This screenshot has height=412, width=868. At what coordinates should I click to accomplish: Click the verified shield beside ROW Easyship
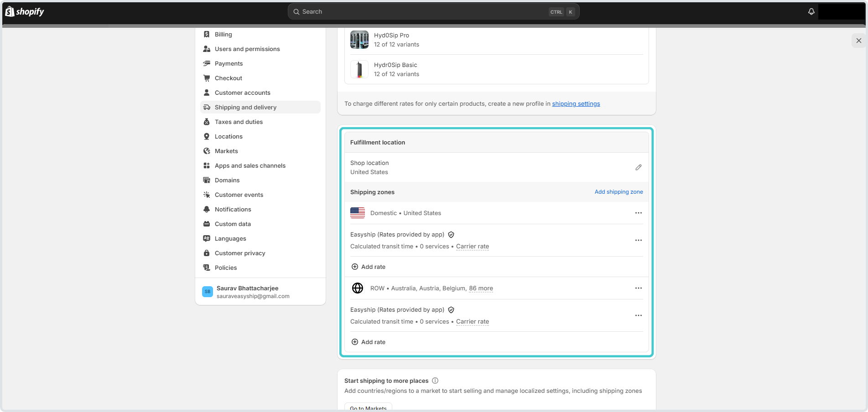451,310
